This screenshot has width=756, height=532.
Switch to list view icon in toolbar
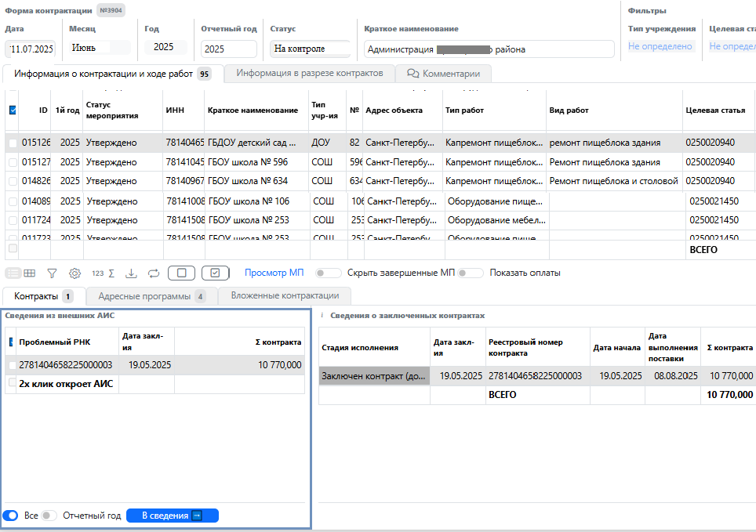coord(13,273)
